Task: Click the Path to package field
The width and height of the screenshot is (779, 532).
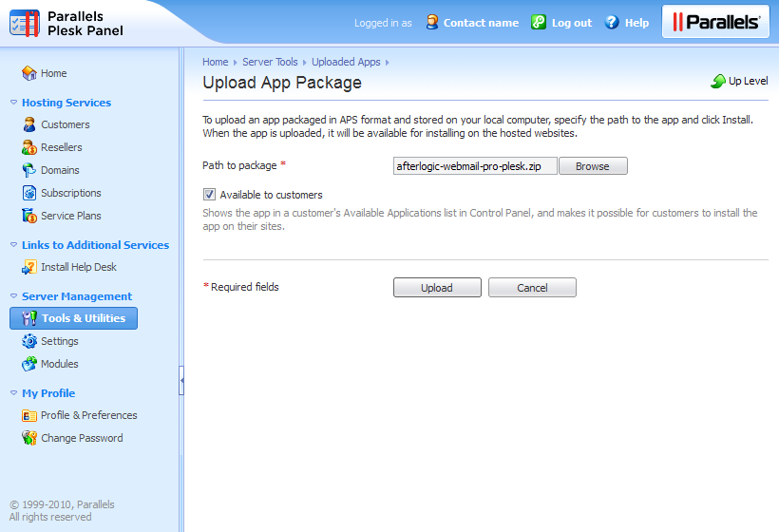Action: tap(474, 166)
